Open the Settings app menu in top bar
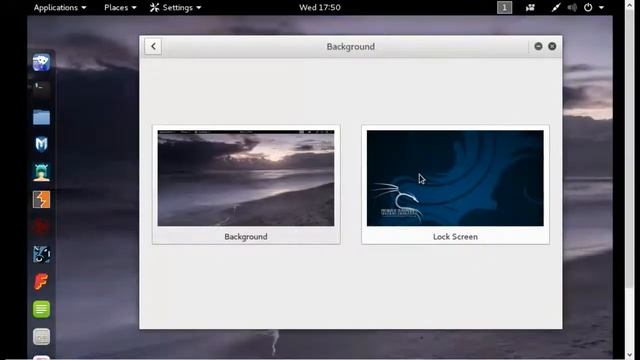Viewport: 640px width, 360px height. [176, 7]
